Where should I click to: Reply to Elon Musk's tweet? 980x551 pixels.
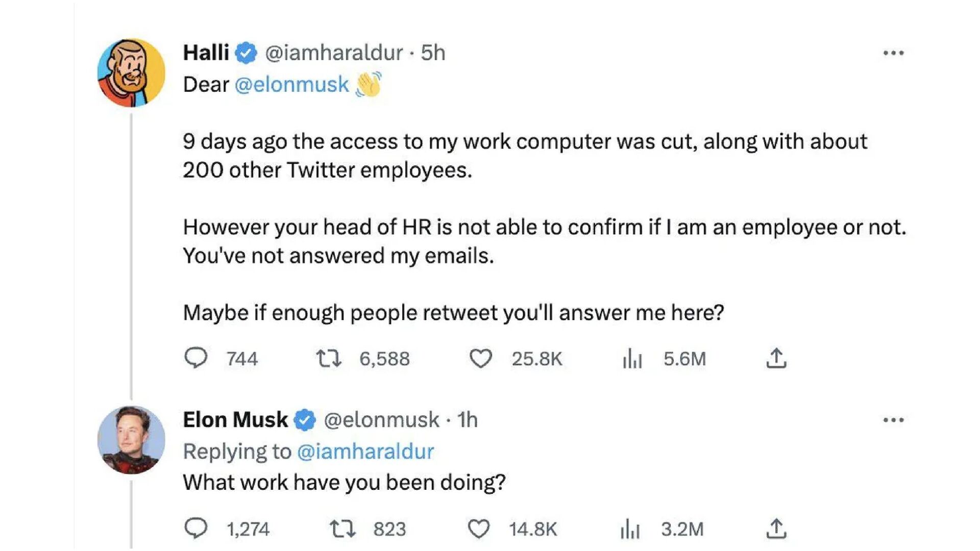click(195, 529)
